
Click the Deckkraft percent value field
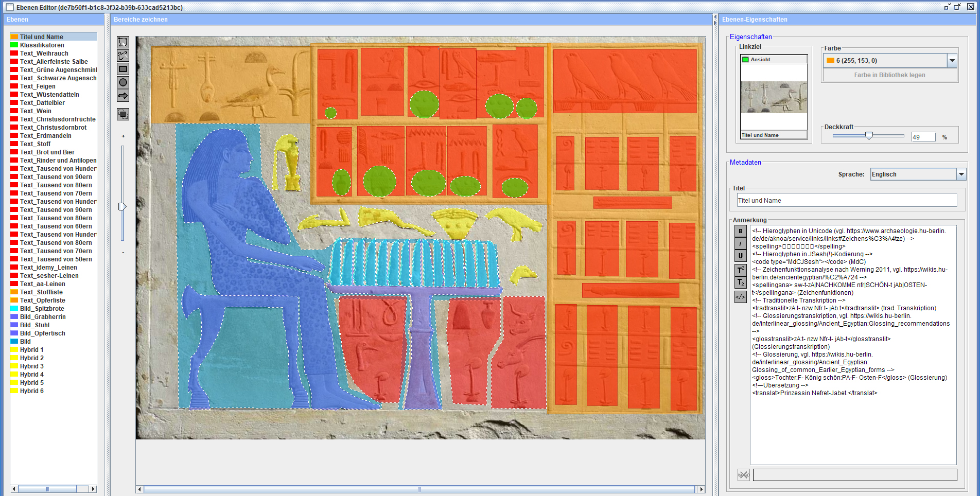click(x=923, y=137)
